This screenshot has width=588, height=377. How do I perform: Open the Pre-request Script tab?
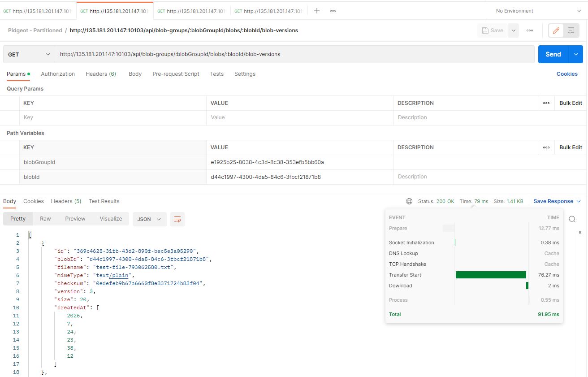point(176,74)
